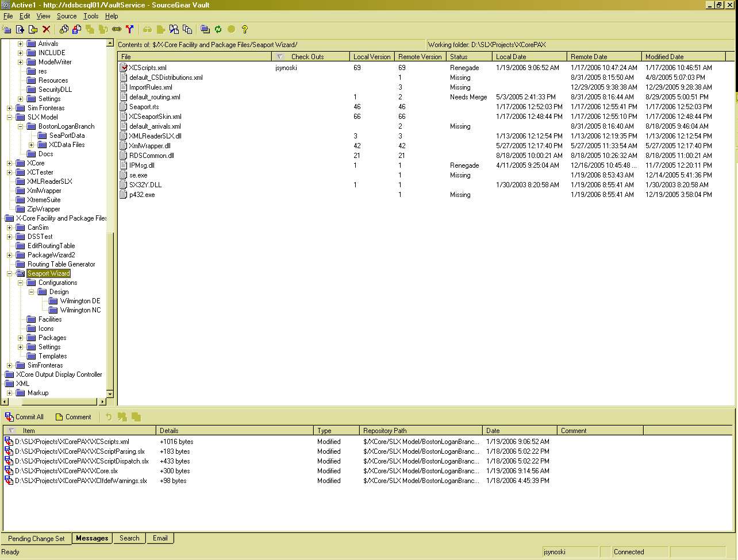Expand the Markup folder node
Viewport: 738px width, 560px height.
pos(9,393)
